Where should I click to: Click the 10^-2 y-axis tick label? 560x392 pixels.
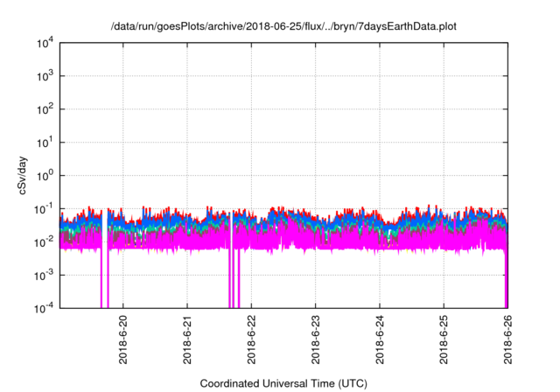[44, 242]
